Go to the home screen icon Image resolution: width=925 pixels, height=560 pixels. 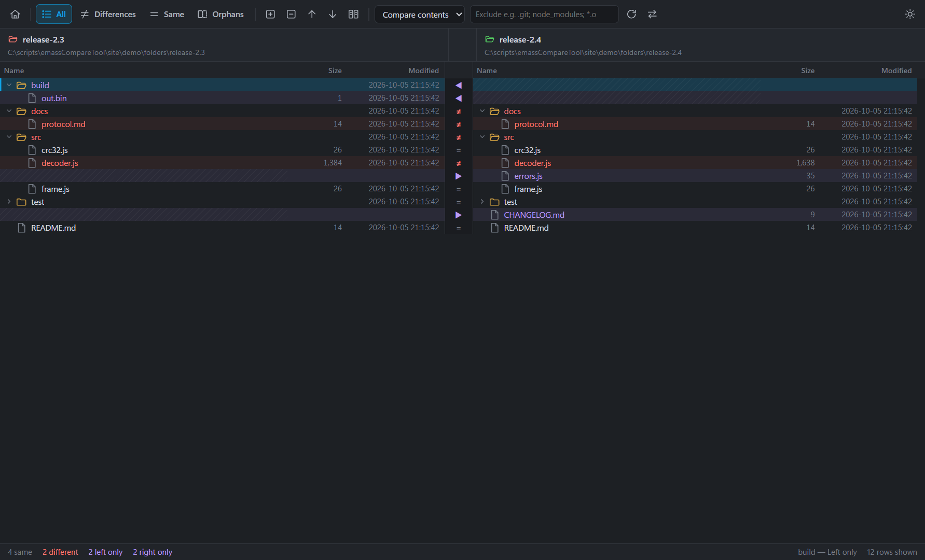(x=15, y=15)
